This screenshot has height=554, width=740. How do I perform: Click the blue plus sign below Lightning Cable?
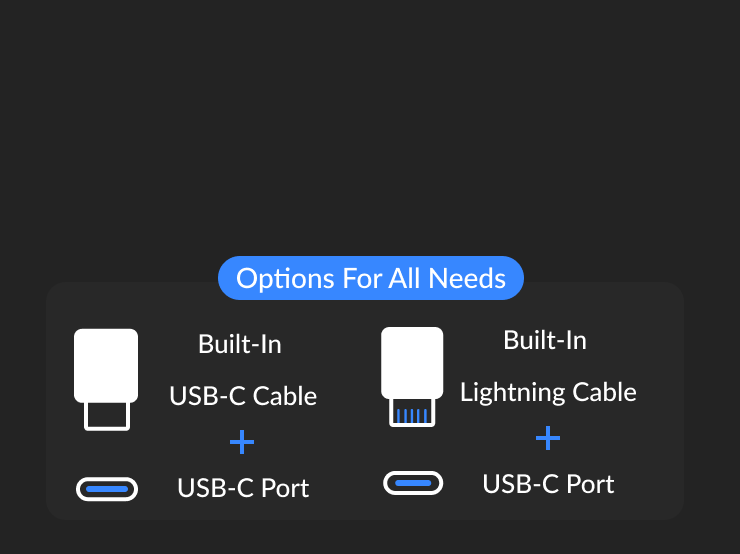coord(547,437)
